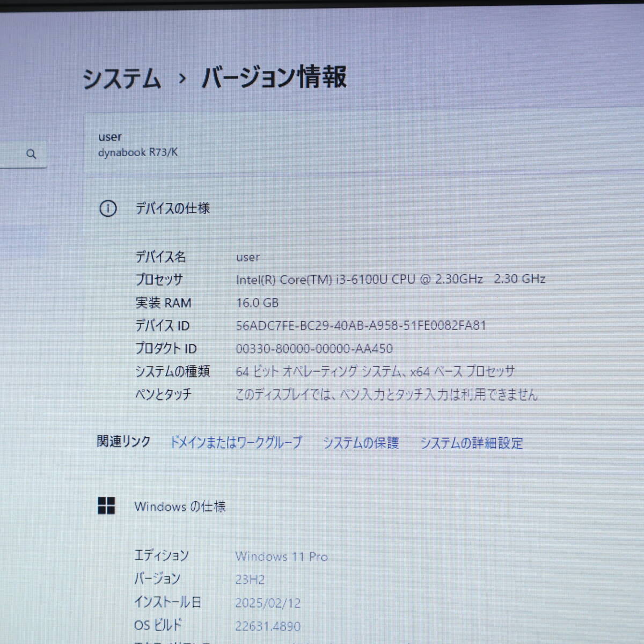Click the breadcrumb chevron after システム

pyautogui.click(x=182, y=79)
